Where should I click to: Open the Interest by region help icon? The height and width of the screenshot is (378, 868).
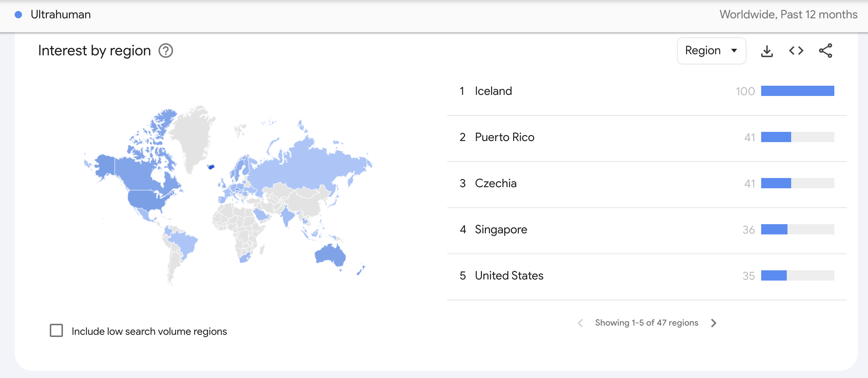(166, 51)
